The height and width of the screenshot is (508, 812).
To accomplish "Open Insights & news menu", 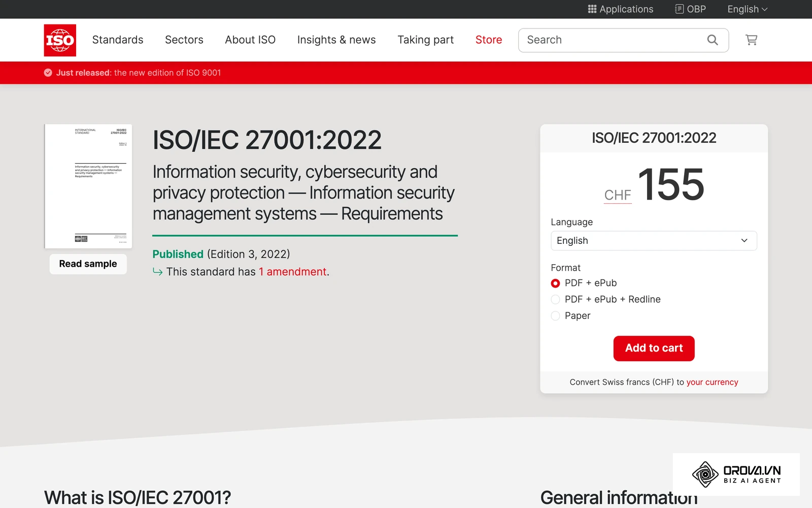I will (x=336, y=40).
